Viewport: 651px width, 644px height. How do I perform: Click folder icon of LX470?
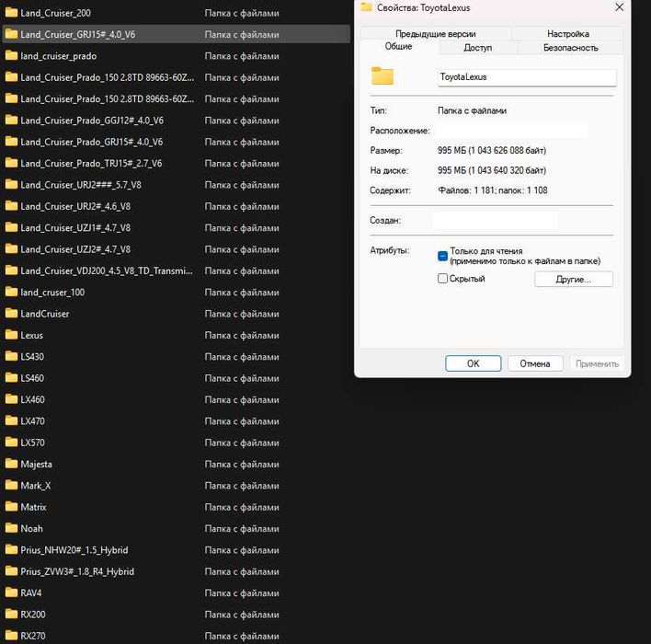coord(11,420)
